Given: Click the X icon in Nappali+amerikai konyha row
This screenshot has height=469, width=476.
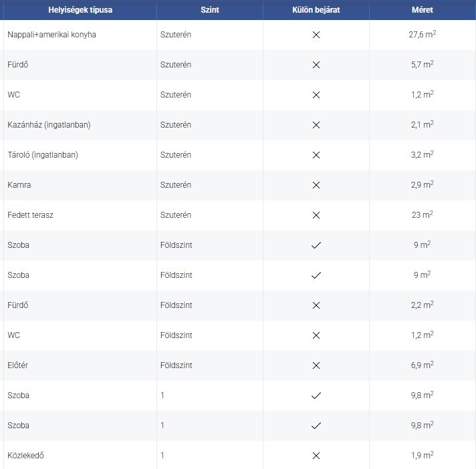Looking at the screenshot, I should pos(316,35).
